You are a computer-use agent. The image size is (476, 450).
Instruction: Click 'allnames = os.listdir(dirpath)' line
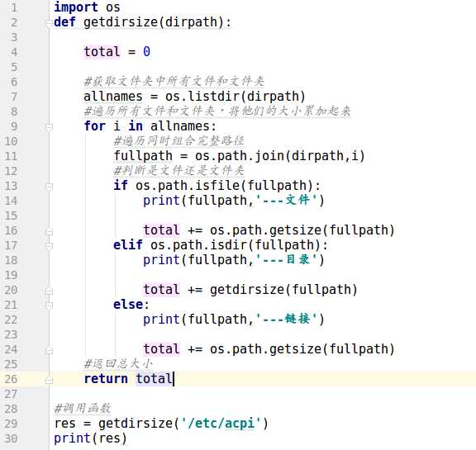coord(194,97)
